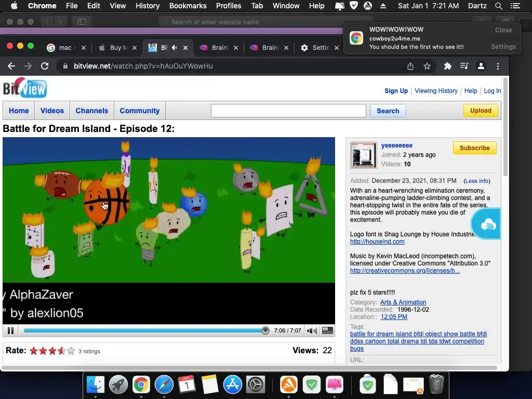Click the page vertical scrollbar

point(505,127)
